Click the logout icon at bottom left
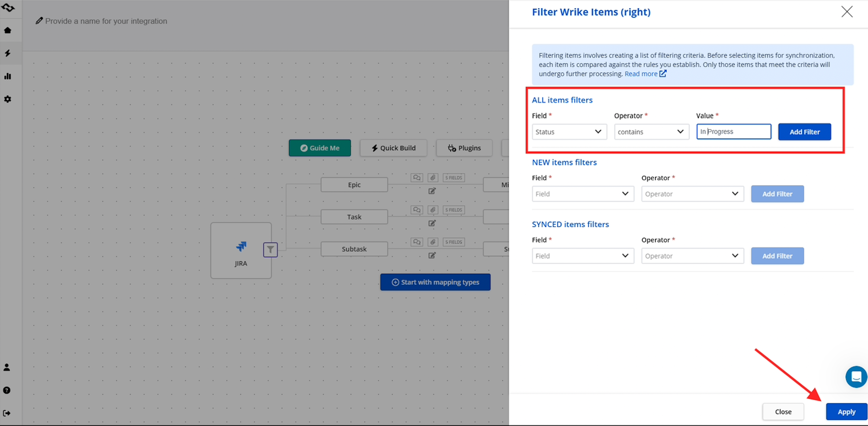The width and height of the screenshot is (868, 426). click(x=7, y=413)
